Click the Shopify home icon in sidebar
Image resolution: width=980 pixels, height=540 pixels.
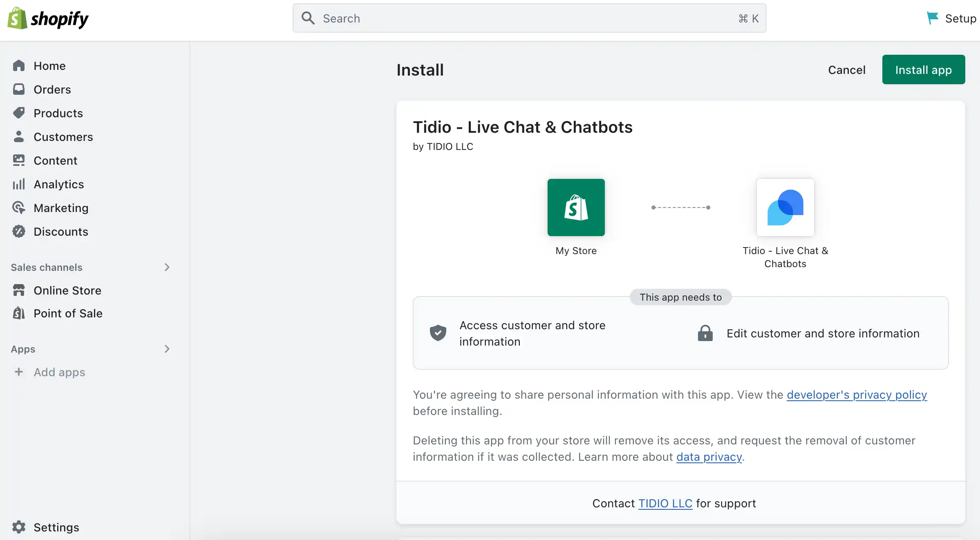pos(19,65)
